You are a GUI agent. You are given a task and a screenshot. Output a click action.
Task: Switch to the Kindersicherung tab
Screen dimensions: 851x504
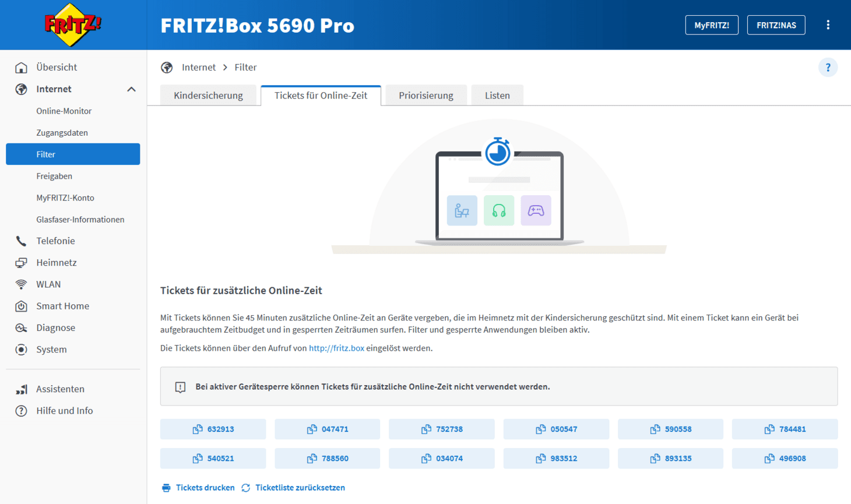[x=208, y=96]
